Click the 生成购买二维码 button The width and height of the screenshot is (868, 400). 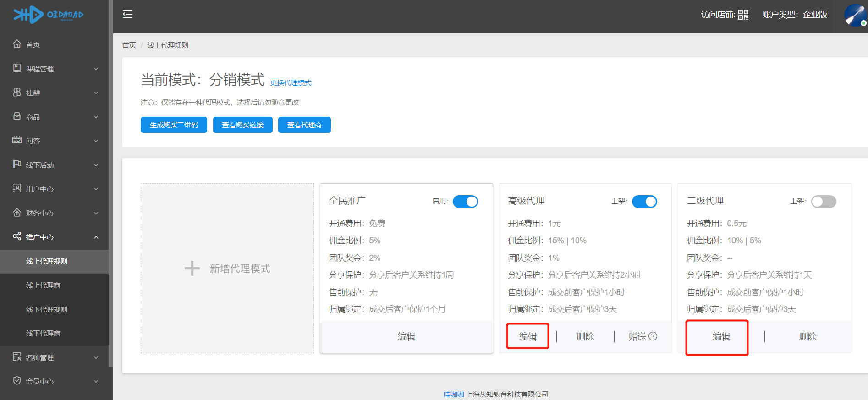(x=174, y=125)
